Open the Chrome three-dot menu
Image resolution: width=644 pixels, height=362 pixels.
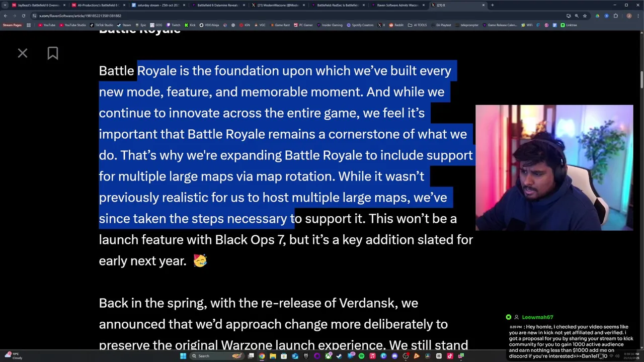pos(638,16)
